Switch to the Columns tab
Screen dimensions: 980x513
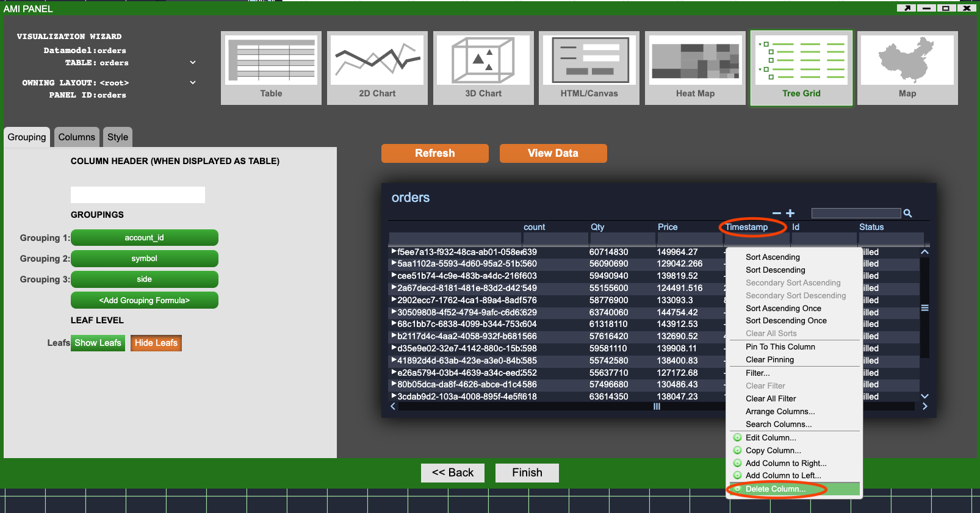[x=77, y=137]
